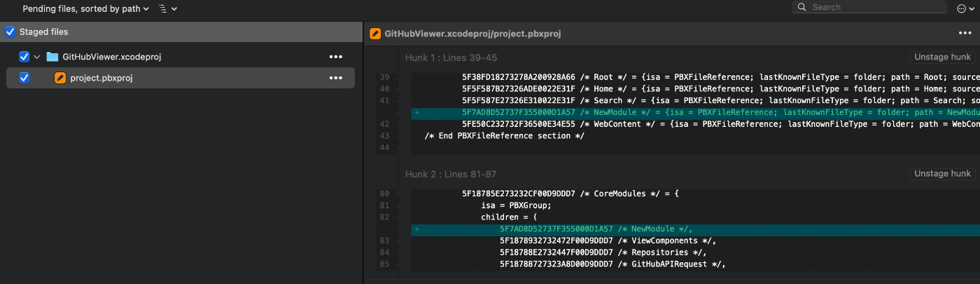This screenshot has height=284, width=980.
Task: Click line number 85 in gutter
Action: 384,264
